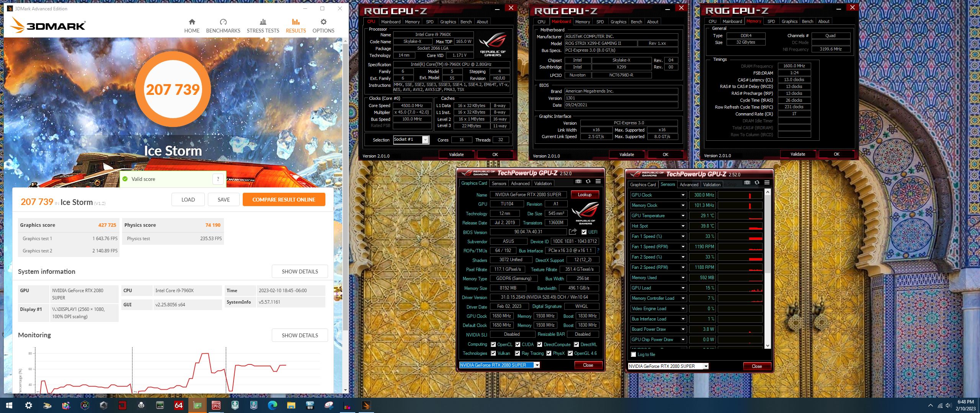Open Windows Start menu
Screen dimensions: 980x413
[x=9, y=405]
